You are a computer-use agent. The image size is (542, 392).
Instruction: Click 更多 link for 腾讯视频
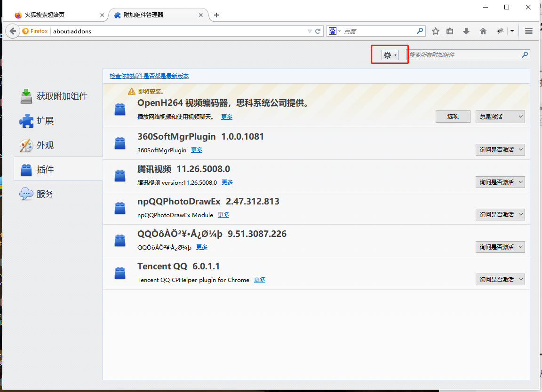tap(227, 182)
